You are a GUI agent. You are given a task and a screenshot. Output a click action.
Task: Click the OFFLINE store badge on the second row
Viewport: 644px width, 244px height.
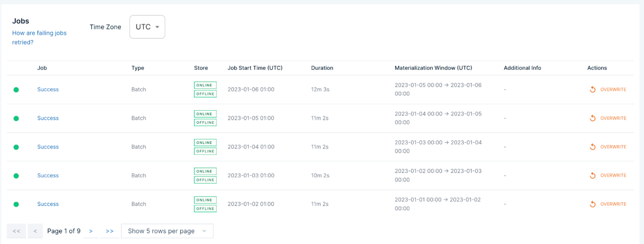[205, 122]
